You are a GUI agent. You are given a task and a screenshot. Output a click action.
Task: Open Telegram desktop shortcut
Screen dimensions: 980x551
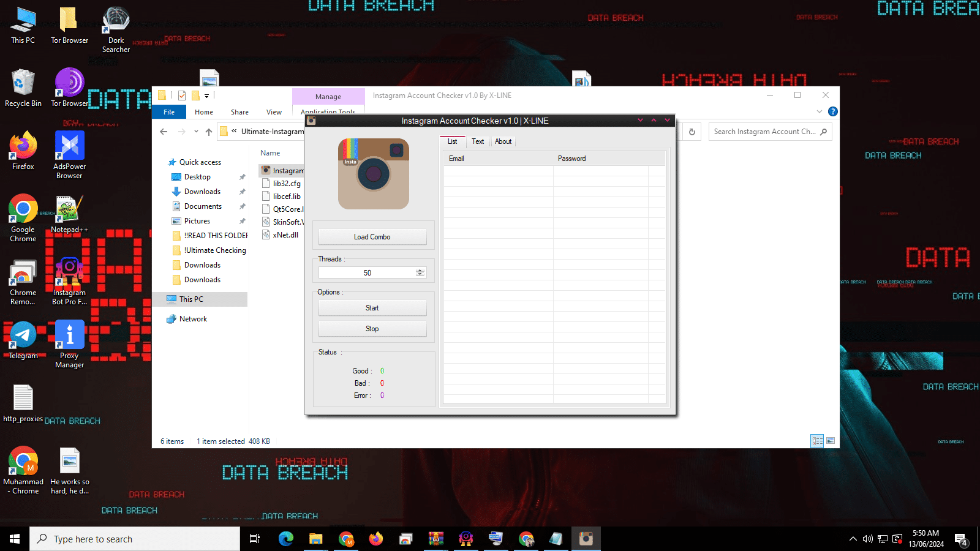coord(23,340)
